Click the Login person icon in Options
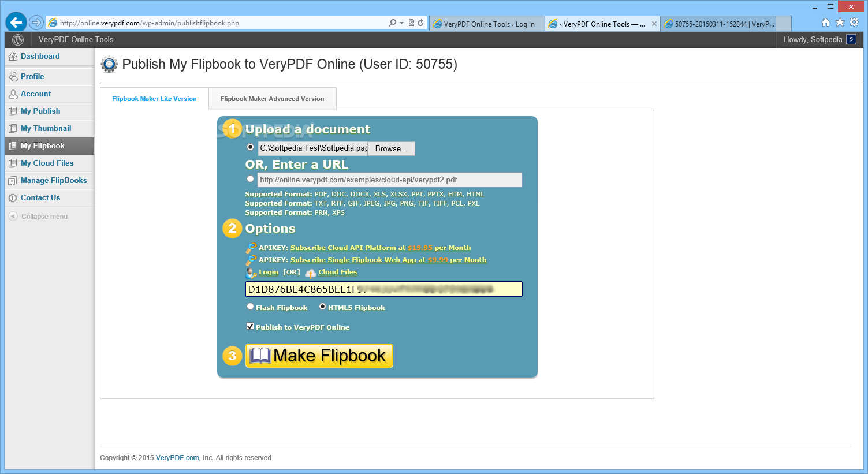 click(251, 273)
